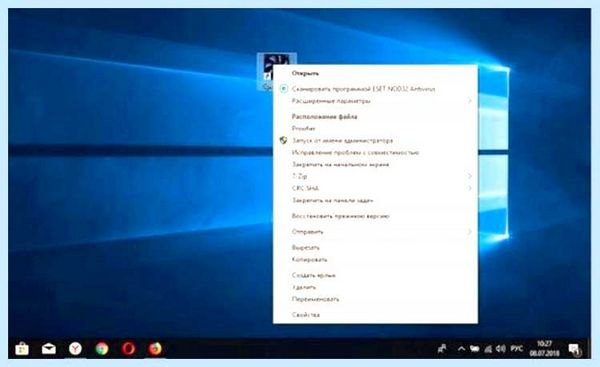Click the battery tray icon

click(475, 349)
